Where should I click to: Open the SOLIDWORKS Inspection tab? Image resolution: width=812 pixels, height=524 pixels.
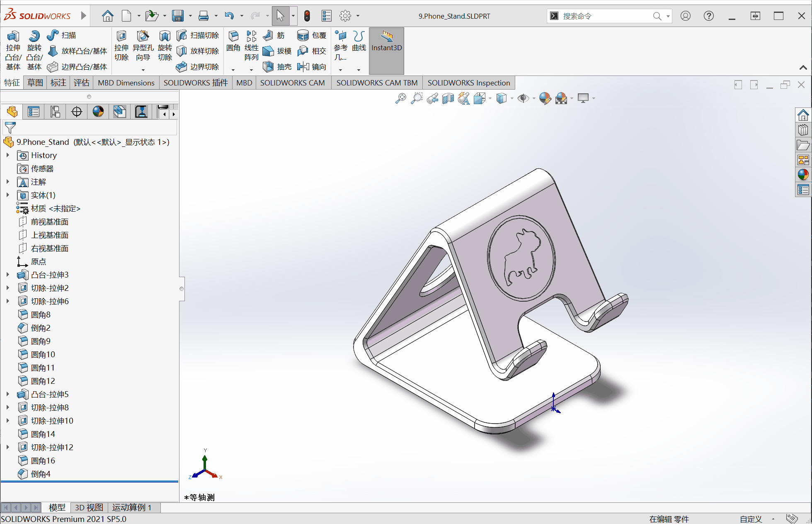(469, 83)
